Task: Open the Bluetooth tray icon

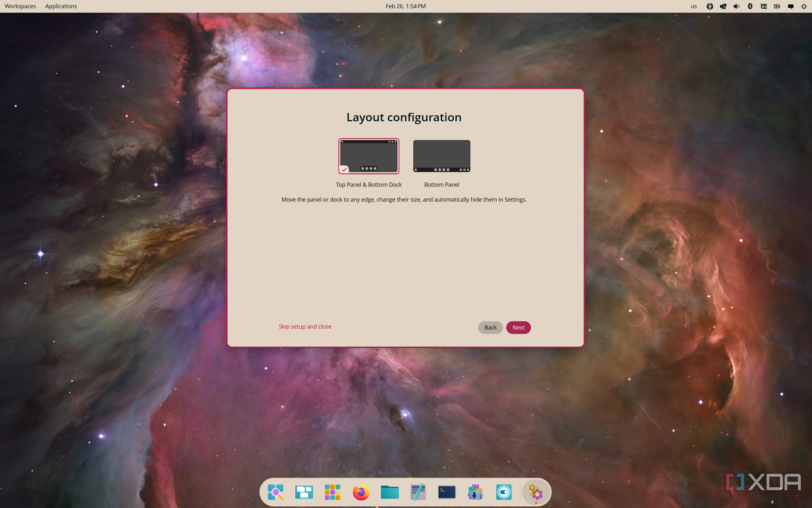Action: [x=750, y=6]
